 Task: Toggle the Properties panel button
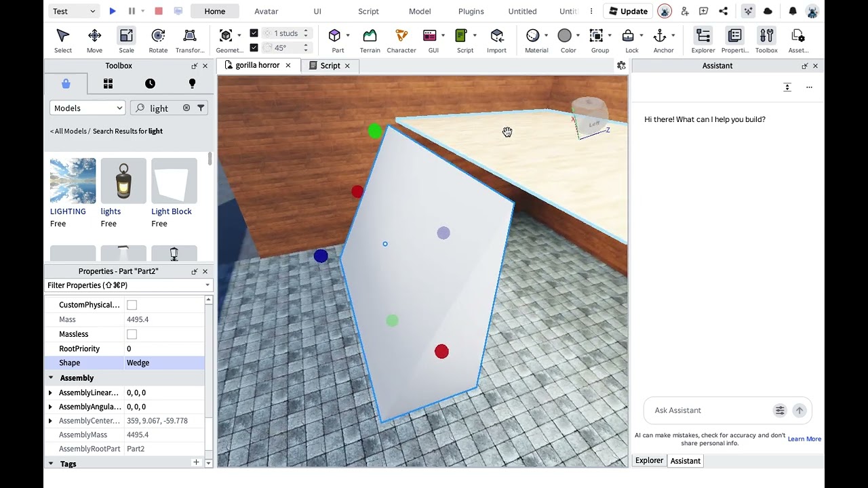(x=734, y=41)
